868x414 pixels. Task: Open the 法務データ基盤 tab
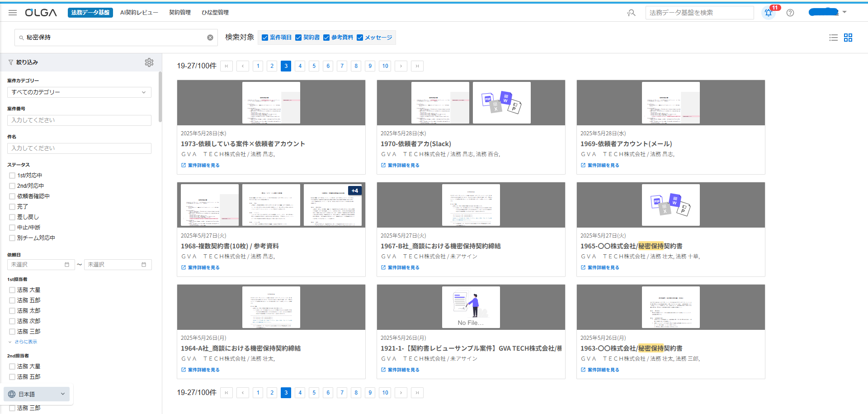click(90, 13)
